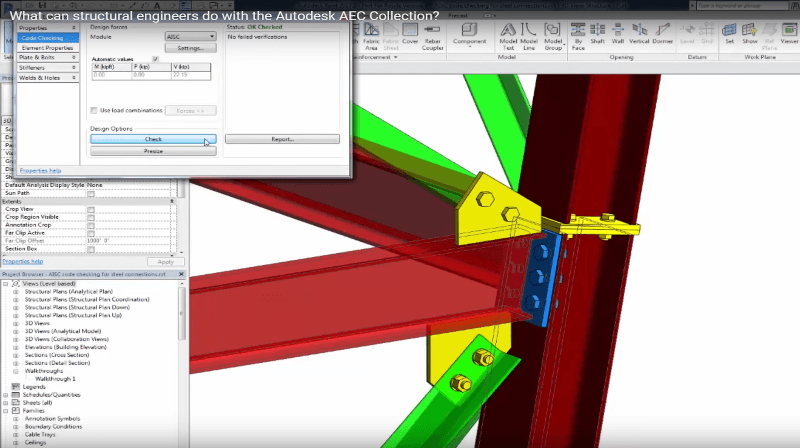The image size is (800, 448).
Task: Click the Rebar Coupler icon
Action: pyautogui.click(x=431, y=37)
